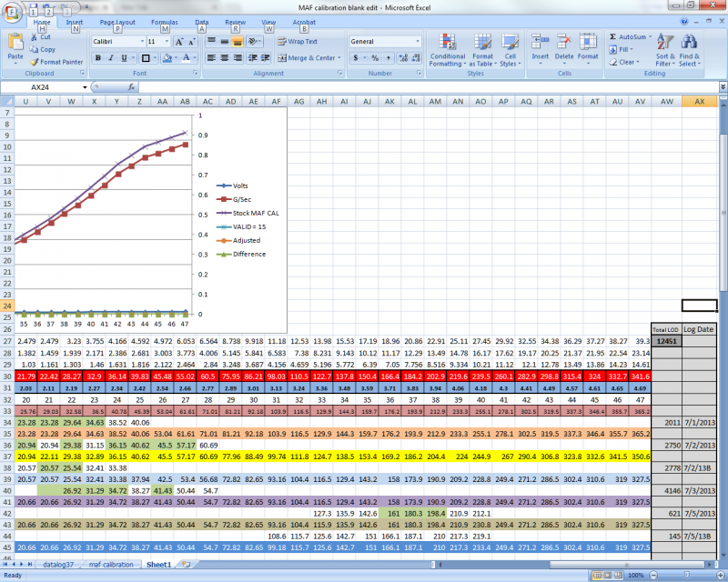Switch to Page Layout ribbon tab

[117, 22]
